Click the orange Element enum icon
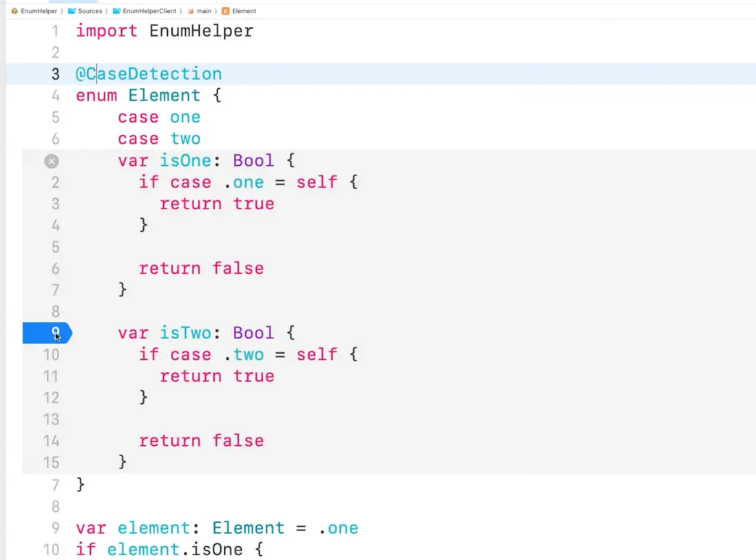 tap(225, 11)
